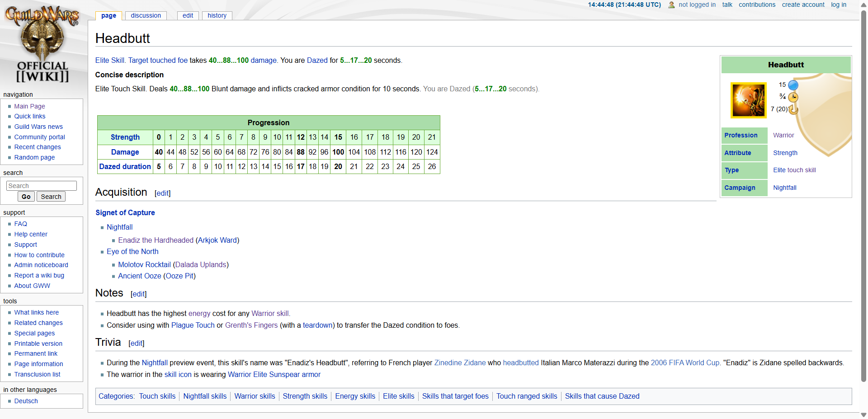The width and height of the screenshot is (868, 419).
Task: Open Ancient Ooze link
Action: tap(139, 276)
